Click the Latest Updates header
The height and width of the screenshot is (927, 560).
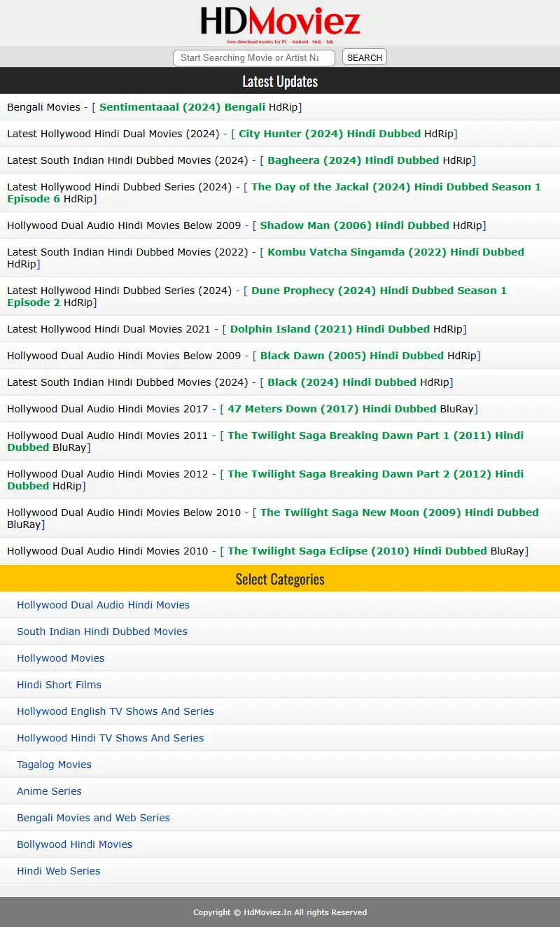click(x=280, y=81)
